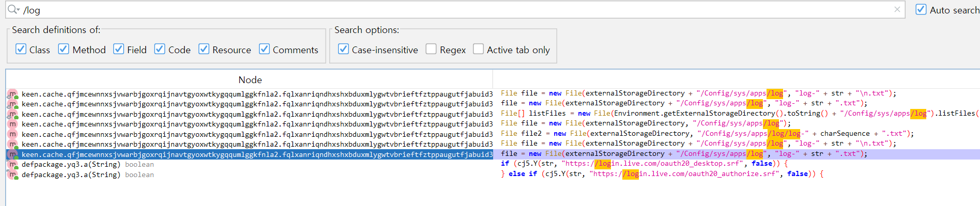The image size is (980, 206).
Task: Click the Node column header
Action: 250,80
